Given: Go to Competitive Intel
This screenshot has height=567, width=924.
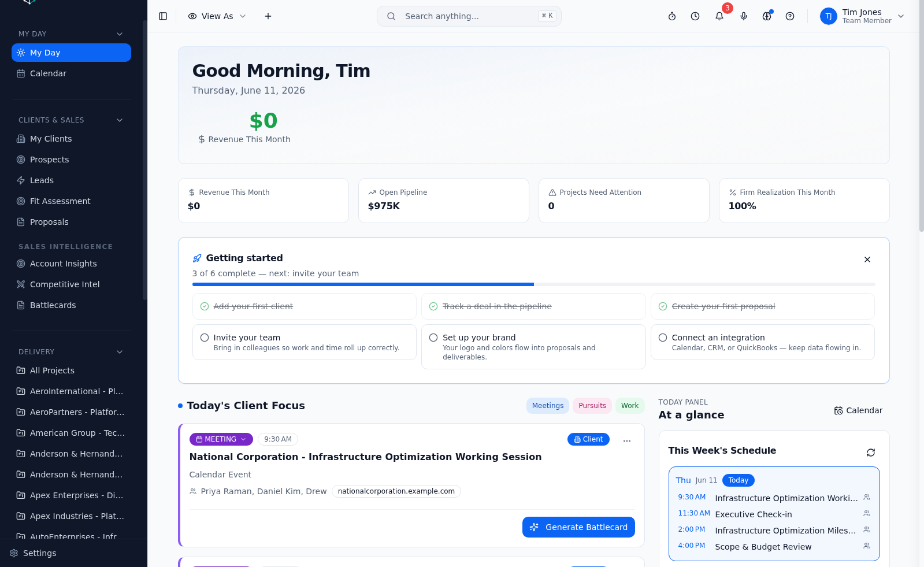Looking at the screenshot, I should [x=71, y=284].
